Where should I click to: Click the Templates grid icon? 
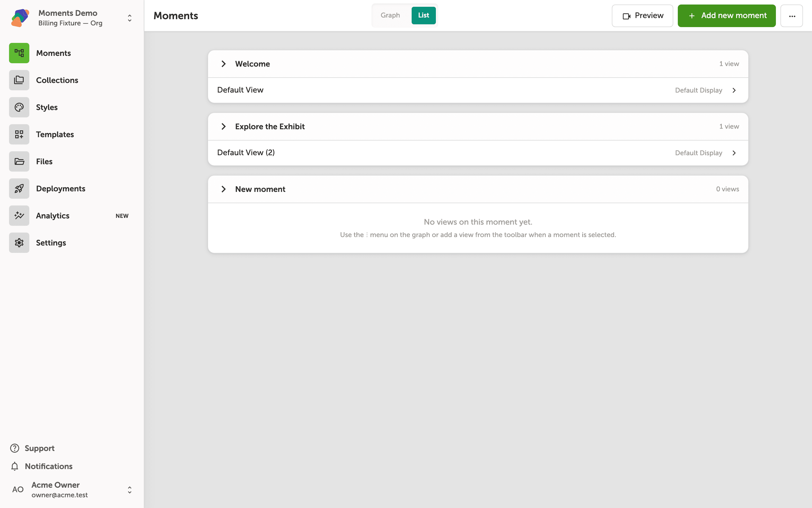pyautogui.click(x=19, y=134)
